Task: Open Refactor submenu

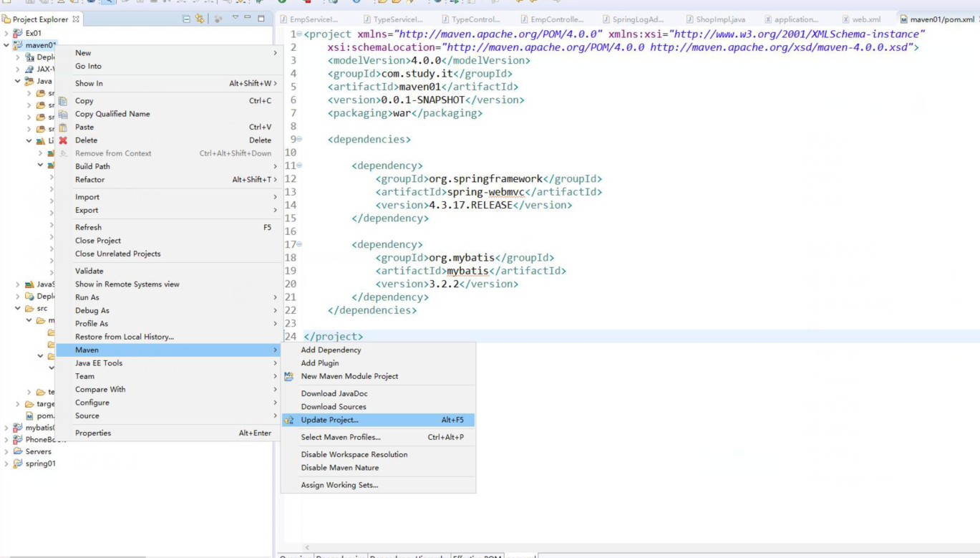Action: pyautogui.click(x=168, y=179)
